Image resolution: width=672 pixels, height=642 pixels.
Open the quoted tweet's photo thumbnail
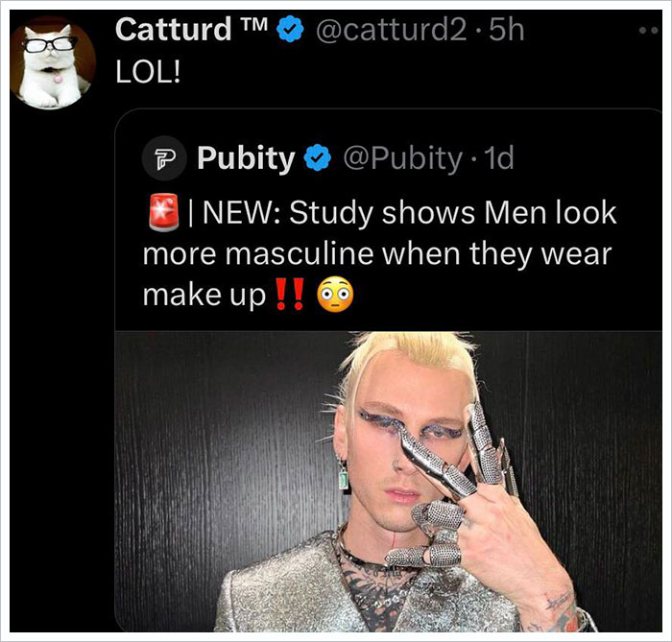pos(388,482)
